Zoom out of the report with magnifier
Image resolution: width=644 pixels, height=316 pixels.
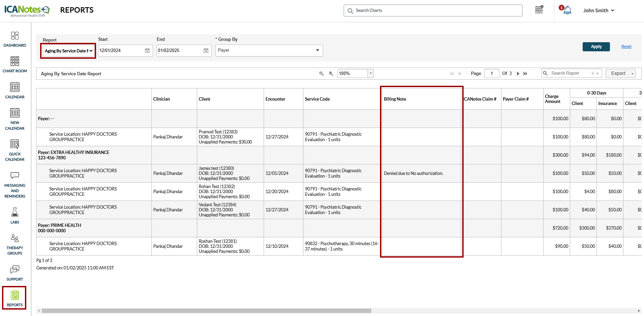tap(321, 74)
